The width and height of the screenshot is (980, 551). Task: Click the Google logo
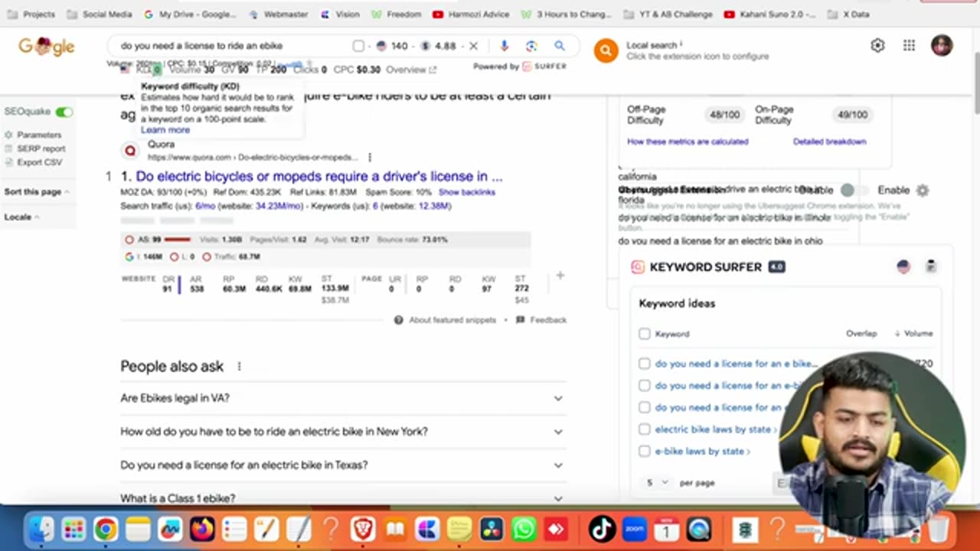[x=46, y=46]
